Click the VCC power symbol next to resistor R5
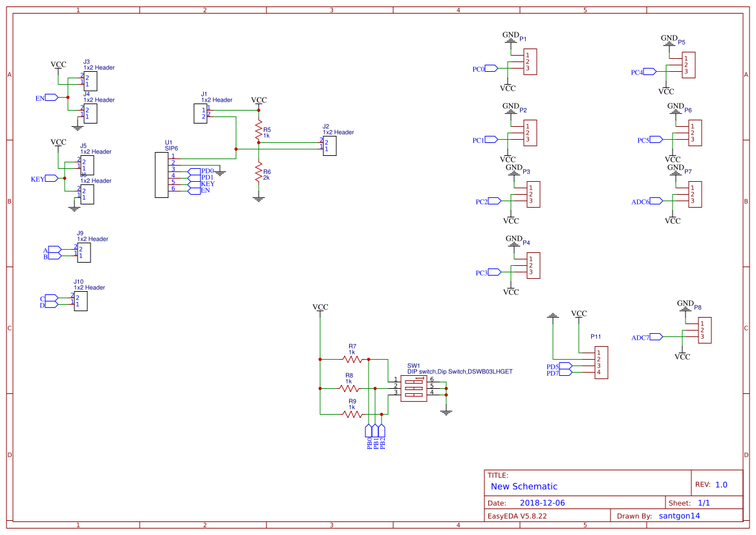 point(259,101)
